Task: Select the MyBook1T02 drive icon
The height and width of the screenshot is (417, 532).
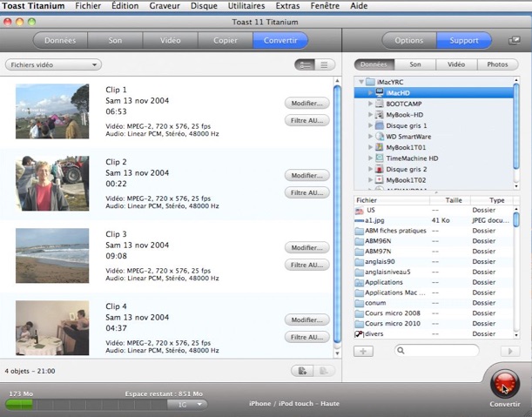Action: tap(380, 180)
